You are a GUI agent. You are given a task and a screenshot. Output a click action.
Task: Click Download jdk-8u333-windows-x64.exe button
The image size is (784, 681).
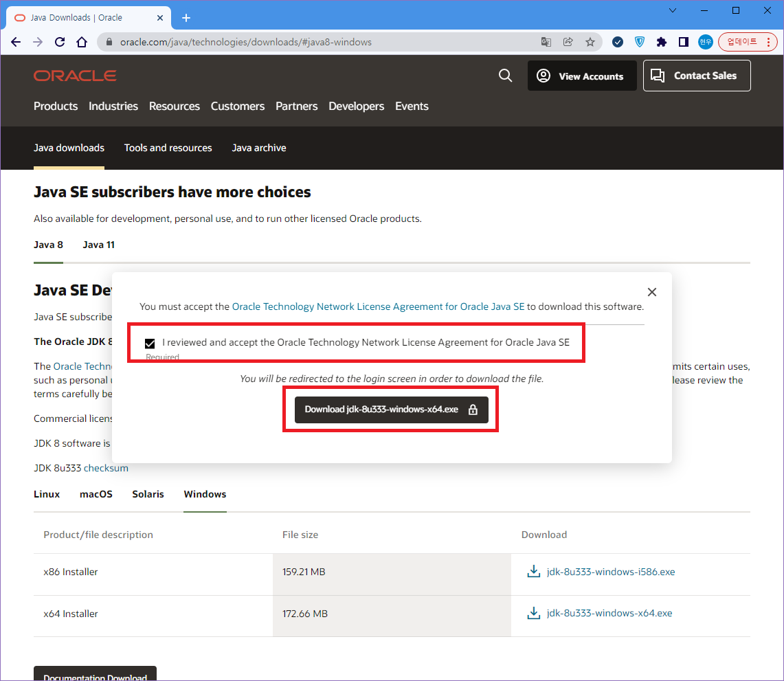(392, 410)
